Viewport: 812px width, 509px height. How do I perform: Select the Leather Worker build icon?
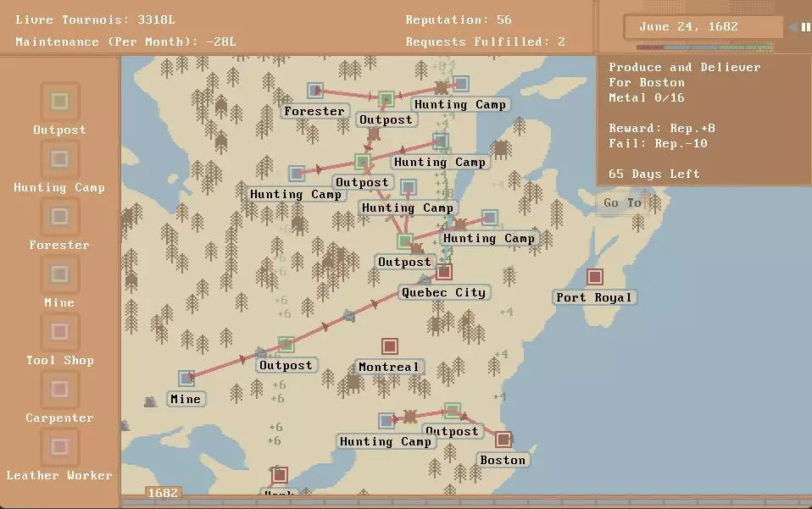coord(59,448)
